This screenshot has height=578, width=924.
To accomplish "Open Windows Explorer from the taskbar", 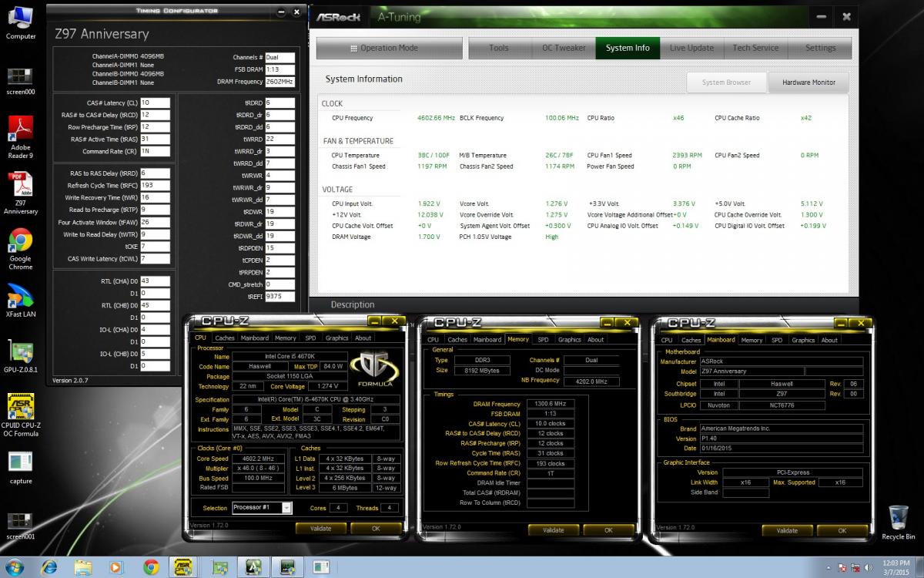I will coord(83,567).
